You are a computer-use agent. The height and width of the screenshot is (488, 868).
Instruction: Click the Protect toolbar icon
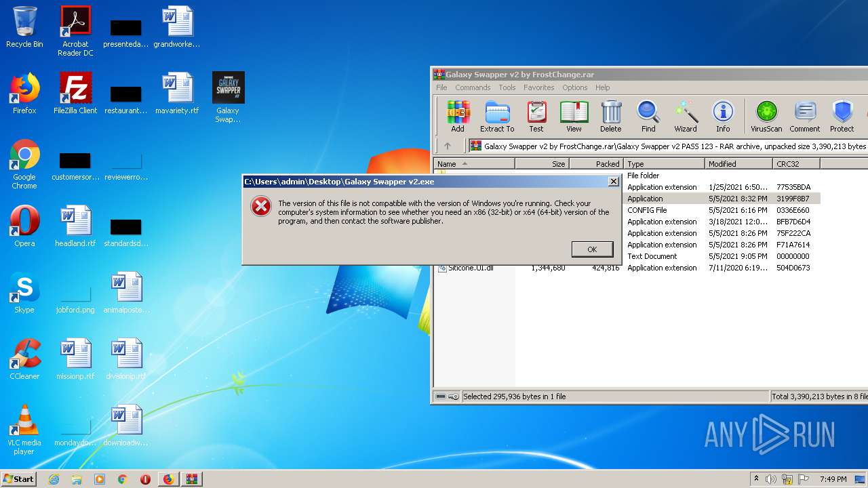(842, 116)
